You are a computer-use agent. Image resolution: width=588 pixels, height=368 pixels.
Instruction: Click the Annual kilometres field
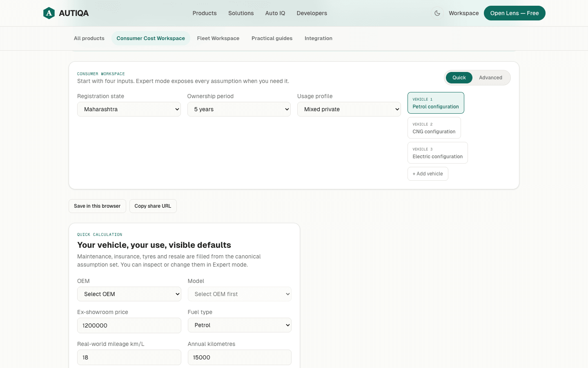240,357
